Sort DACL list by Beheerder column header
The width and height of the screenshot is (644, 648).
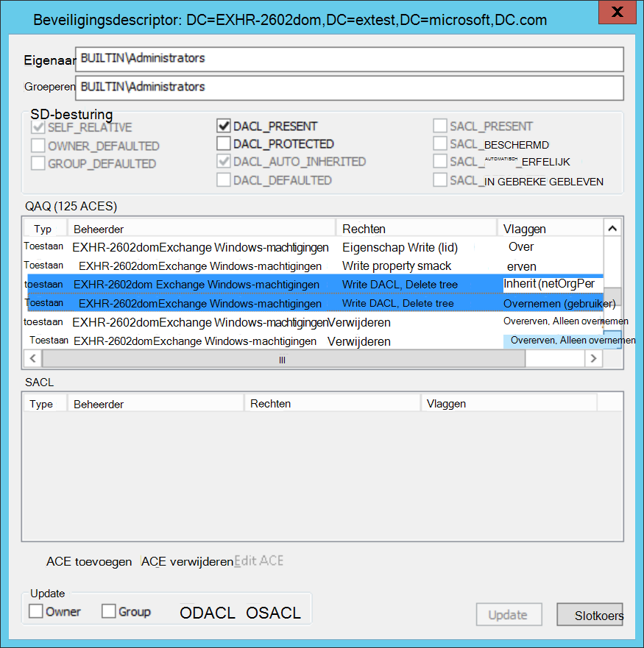coord(202,229)
